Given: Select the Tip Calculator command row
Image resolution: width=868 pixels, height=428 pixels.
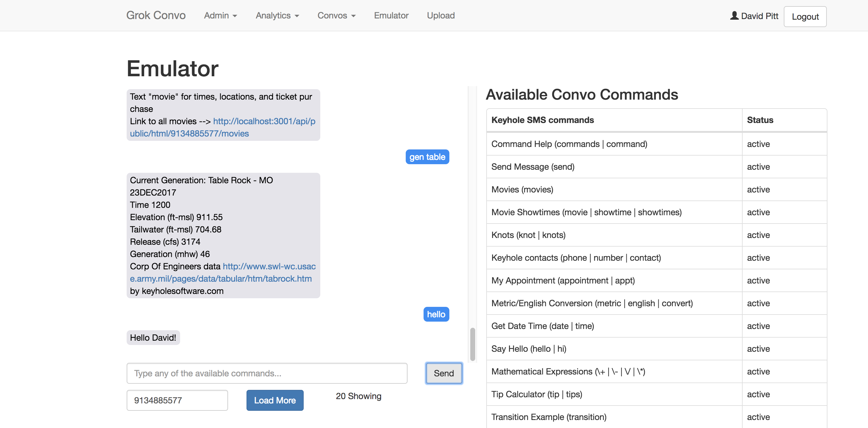Looking at the screenshot, I should pyautogui.click(x=613, y=394).
